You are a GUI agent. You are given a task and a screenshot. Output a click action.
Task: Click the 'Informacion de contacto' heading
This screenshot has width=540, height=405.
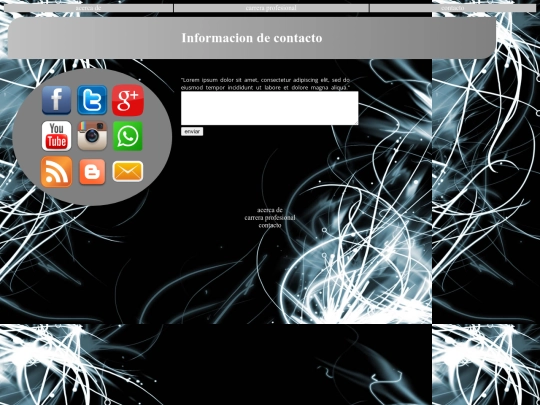click(252, 38)
